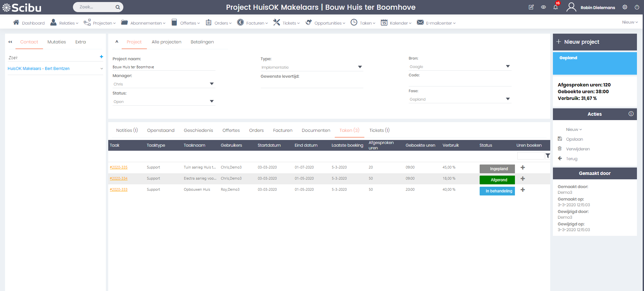Open the Bron dropdown
This screenshot has width=644, height=291.
coord(460,67)
